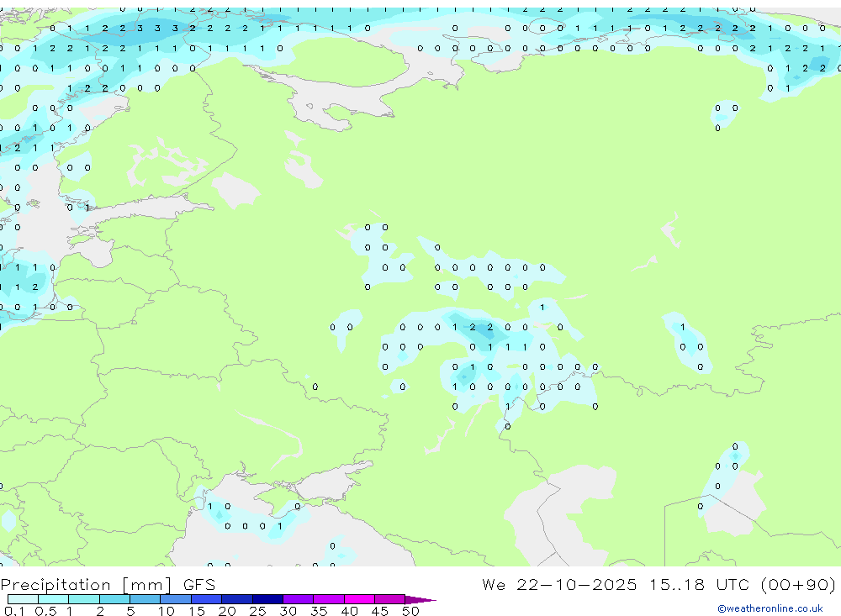Pick legend swatch between 15 and 20
Screen dimensions: 841x616
[x=207, y=599]
